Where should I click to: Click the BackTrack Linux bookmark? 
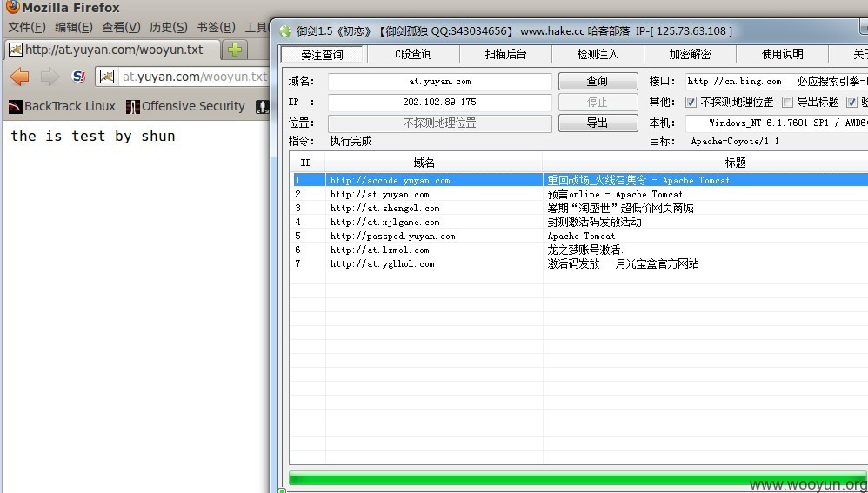point(62,106)
